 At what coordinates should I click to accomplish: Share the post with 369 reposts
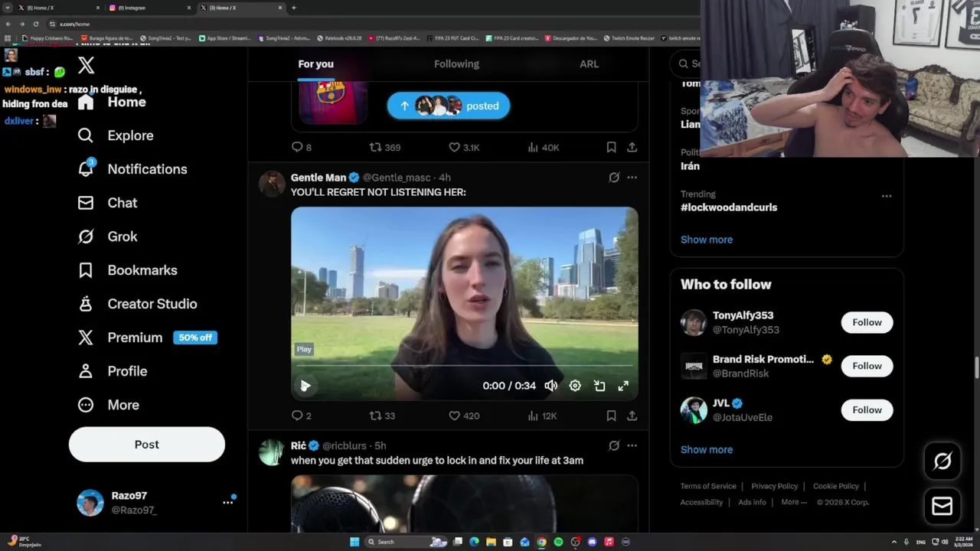click(x=632, y=147)
